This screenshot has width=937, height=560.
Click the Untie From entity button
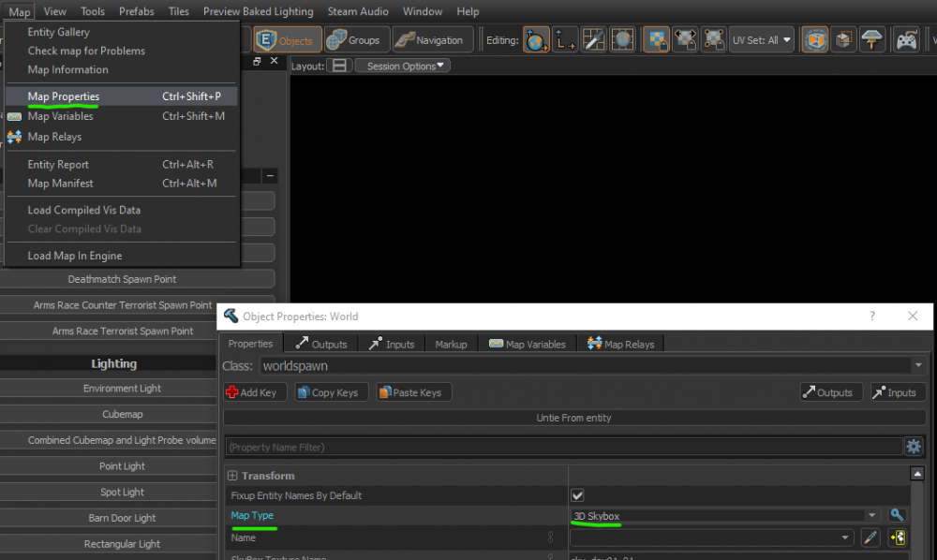pyautogui.click(x=573, y=418)
